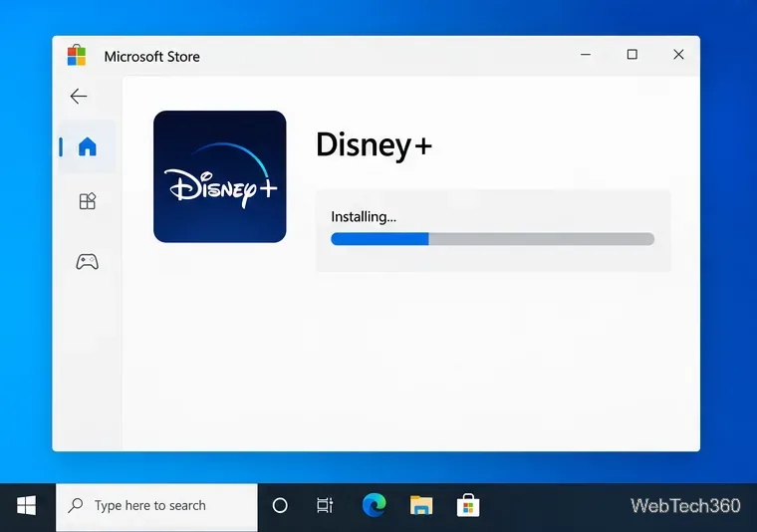Open Microsoft Store from taskbar
757x532 pixels.
(x=468, y=505)
